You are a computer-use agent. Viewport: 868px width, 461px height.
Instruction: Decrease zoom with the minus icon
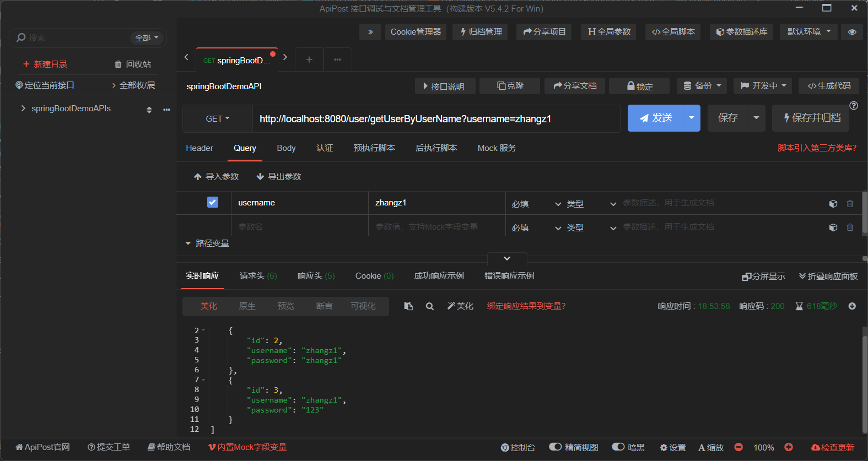(738, 447)
